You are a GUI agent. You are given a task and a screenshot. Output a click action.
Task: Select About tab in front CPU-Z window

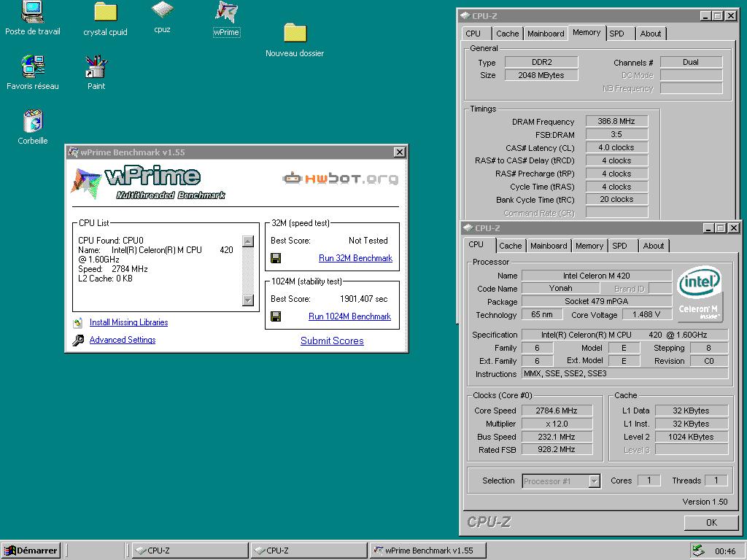click(x=653, y=246)
